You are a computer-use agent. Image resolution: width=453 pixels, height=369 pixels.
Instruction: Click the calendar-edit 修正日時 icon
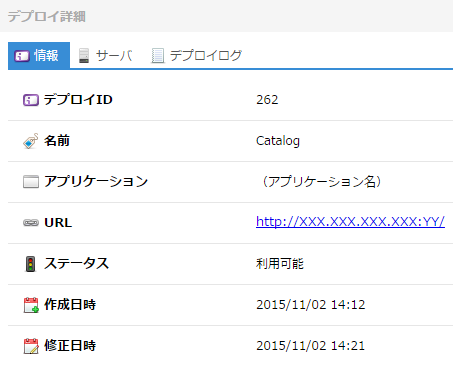pos(31,346)
